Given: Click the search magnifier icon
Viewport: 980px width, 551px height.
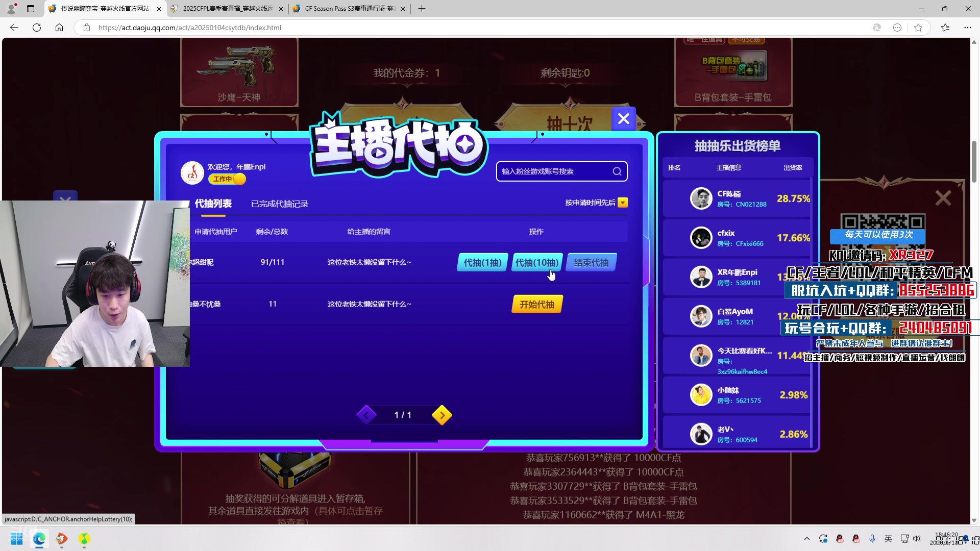Looking at the screenshot, I should coord(617,171).
